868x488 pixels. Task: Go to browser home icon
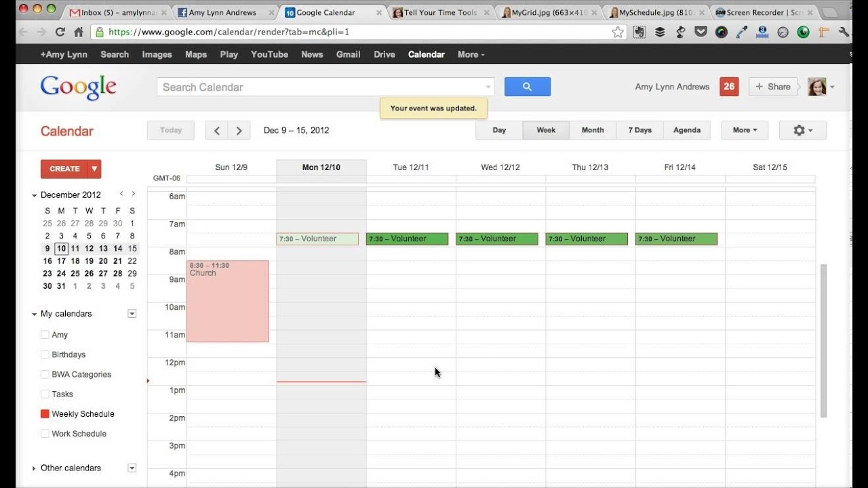[x=79, y=32]
